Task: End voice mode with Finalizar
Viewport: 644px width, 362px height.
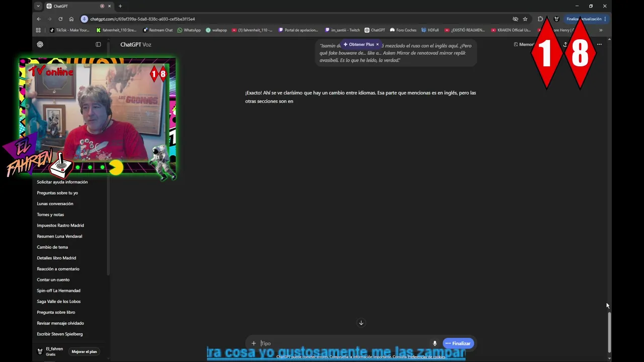Action: (458, 343)
